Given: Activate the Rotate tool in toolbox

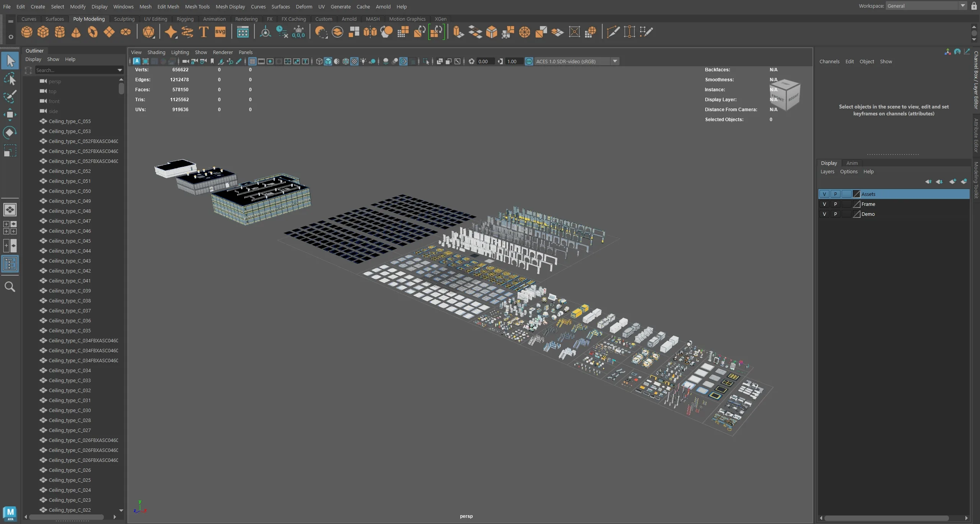Looking at the screenshot, I should [10, 133].
